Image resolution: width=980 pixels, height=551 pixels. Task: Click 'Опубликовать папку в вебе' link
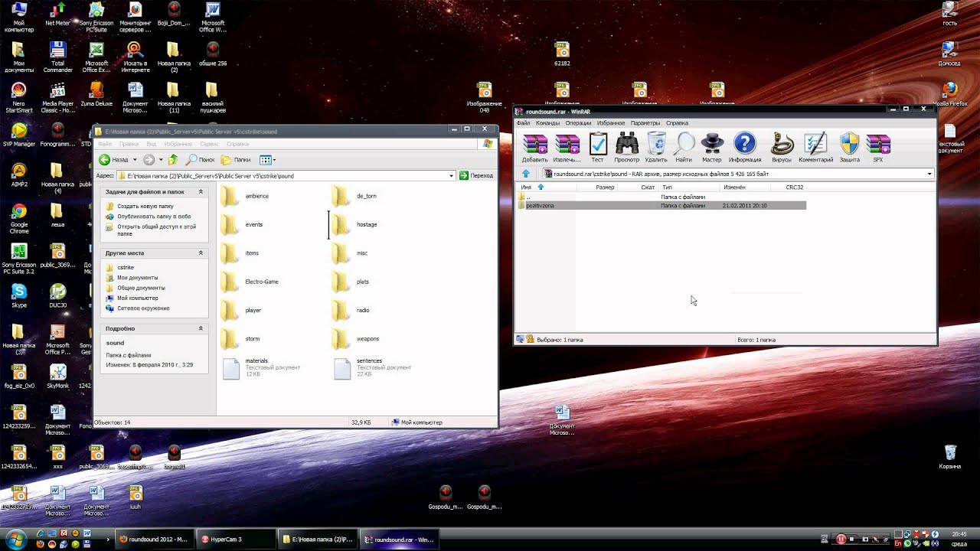pyautogui.click(x=154, y=217)
